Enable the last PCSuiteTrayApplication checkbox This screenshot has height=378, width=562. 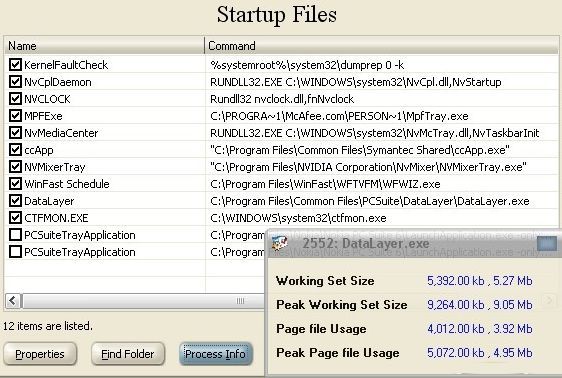point(15,252)
